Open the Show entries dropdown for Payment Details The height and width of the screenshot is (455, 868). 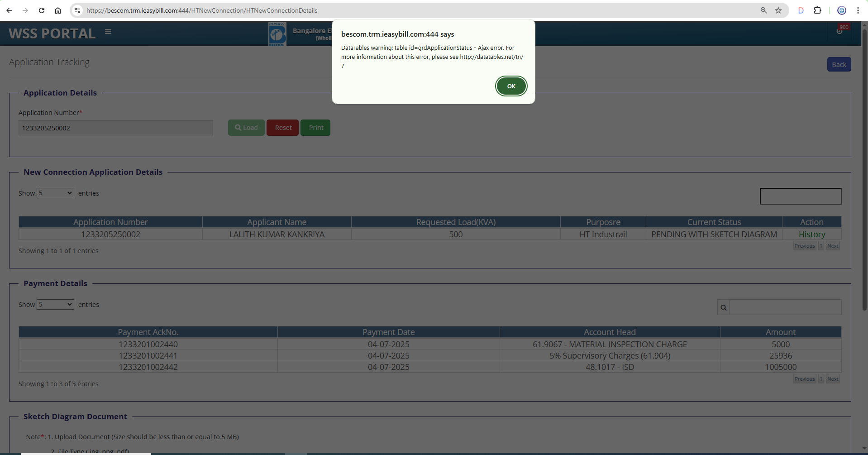(55, 305)
